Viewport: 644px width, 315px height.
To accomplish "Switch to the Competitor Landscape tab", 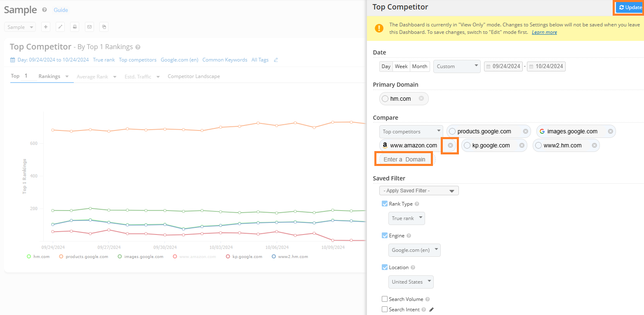I will (x=193, y=76).
